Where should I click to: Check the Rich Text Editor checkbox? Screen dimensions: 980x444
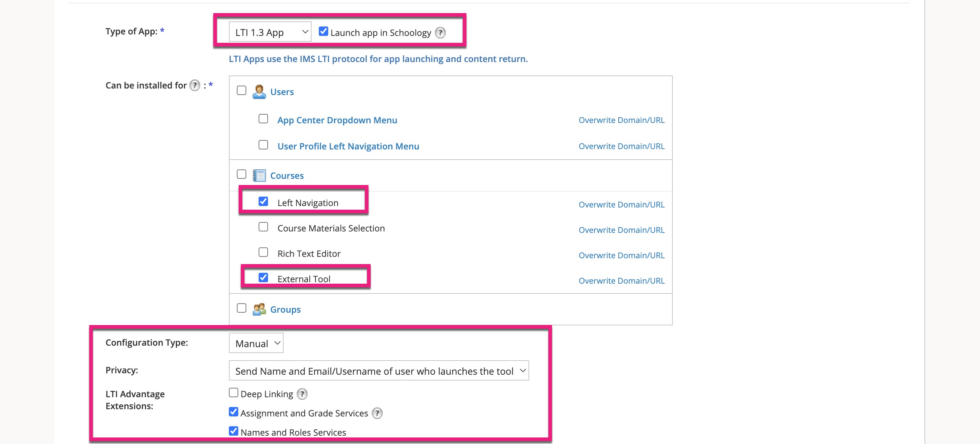263,252
